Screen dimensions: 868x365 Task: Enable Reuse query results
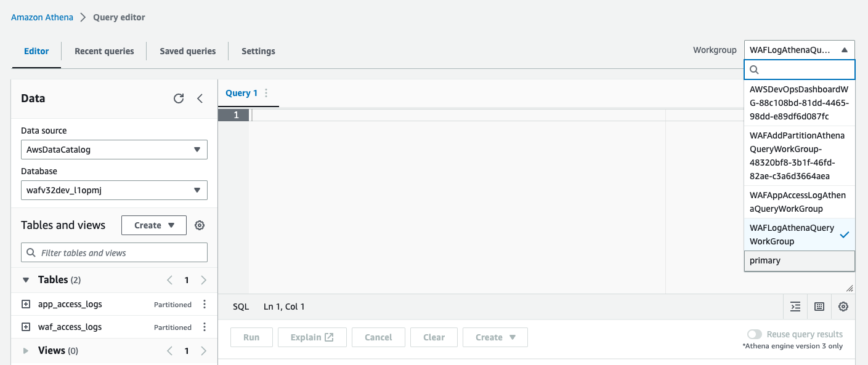[x=755, y=334]
